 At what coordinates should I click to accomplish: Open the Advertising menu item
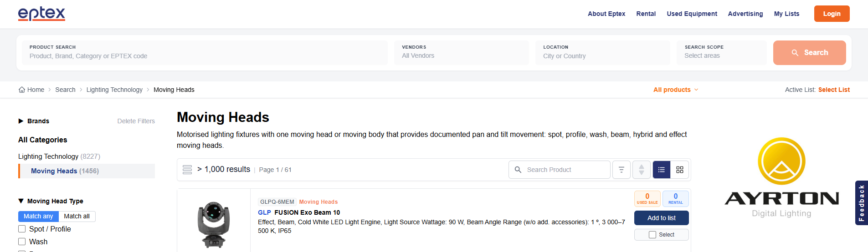click(745, 14)
